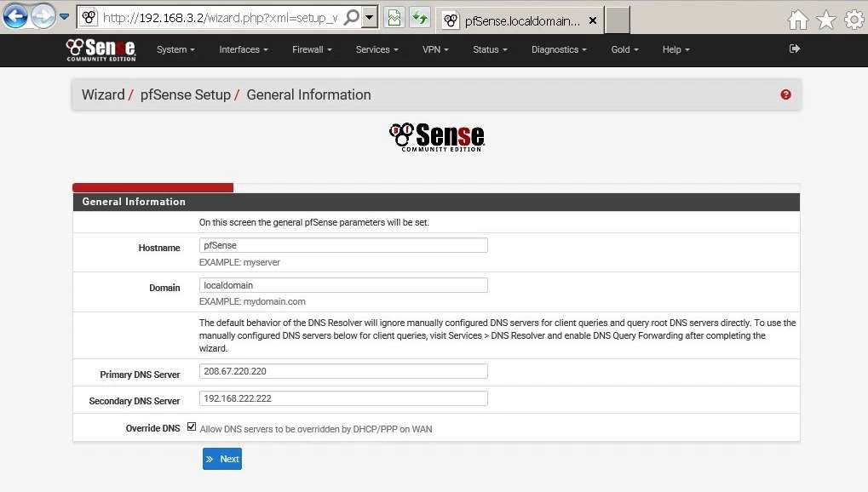Open the VPN menu
Image resolution: width=868 pixels, height=492 pixels.
[435, 50]
